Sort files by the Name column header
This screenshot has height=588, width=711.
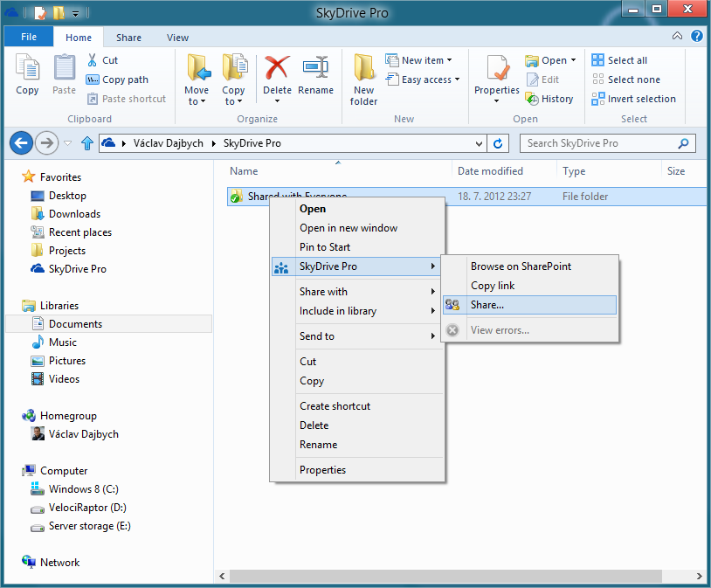point(244,171)
